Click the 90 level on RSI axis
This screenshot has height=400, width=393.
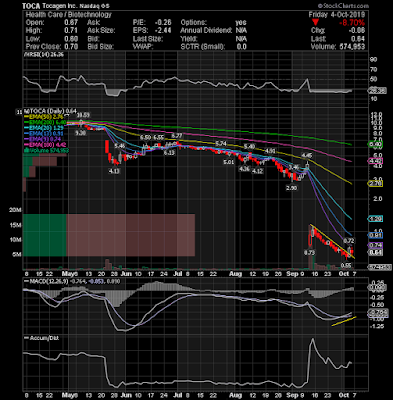pos(373,59)
